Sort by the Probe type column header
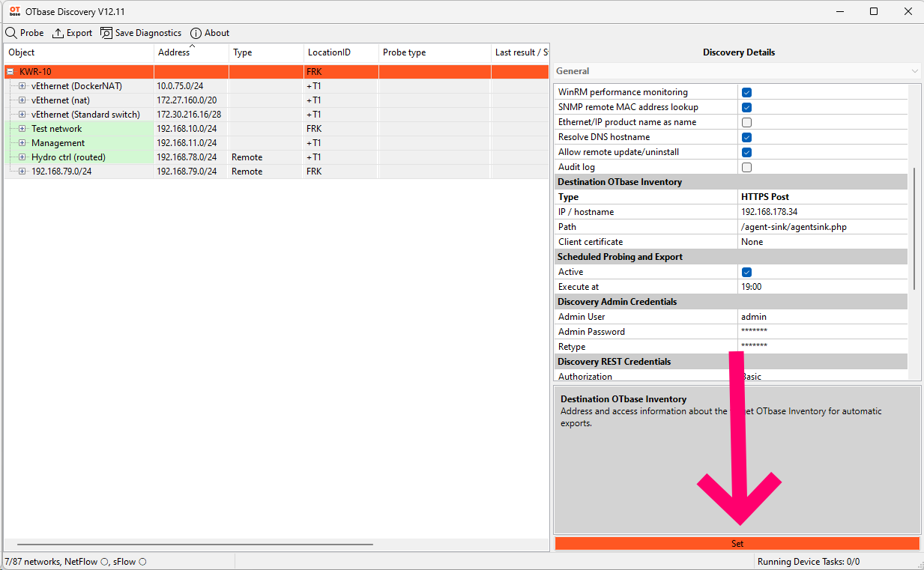 [435, 52]
